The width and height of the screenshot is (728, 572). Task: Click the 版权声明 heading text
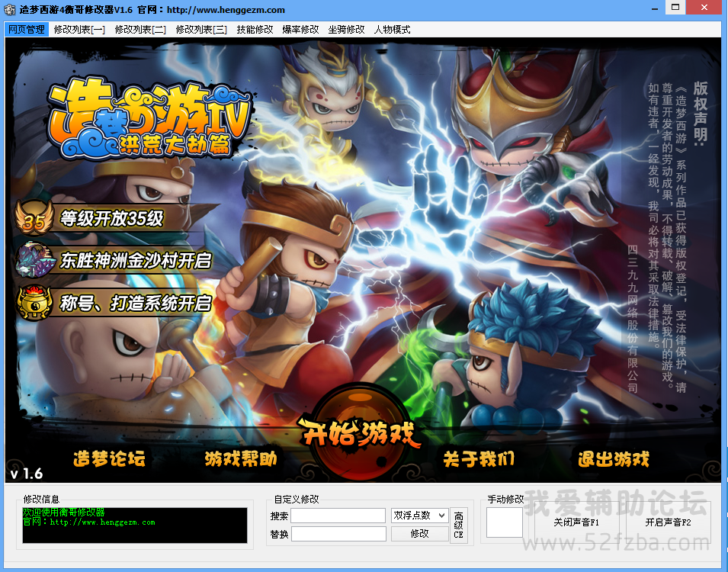coord(700,113)
